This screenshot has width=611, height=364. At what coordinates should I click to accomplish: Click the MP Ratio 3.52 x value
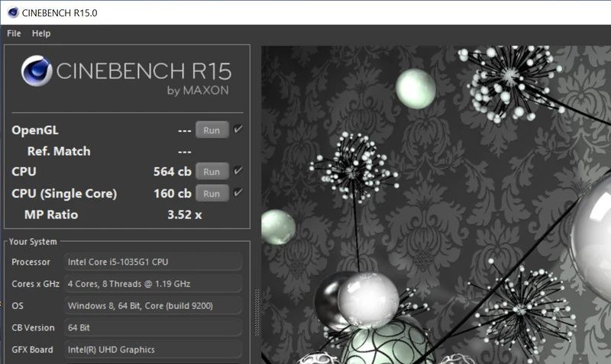point(184,215)
